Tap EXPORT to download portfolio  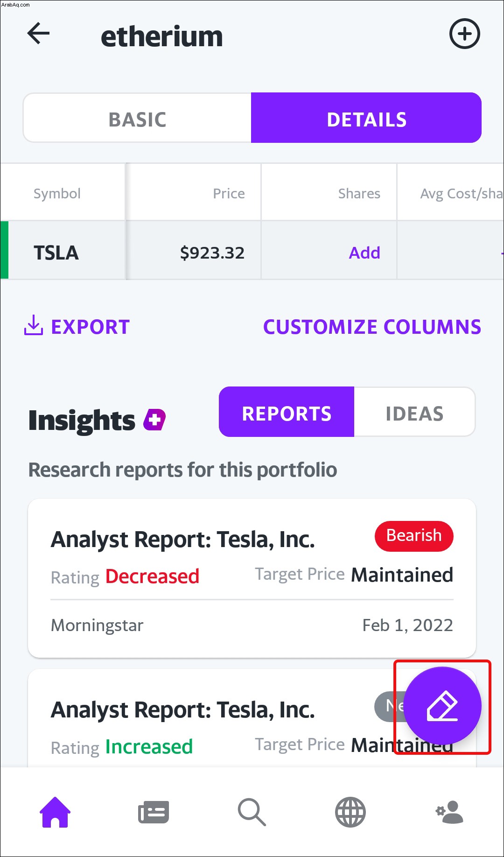tap(77, 326)
